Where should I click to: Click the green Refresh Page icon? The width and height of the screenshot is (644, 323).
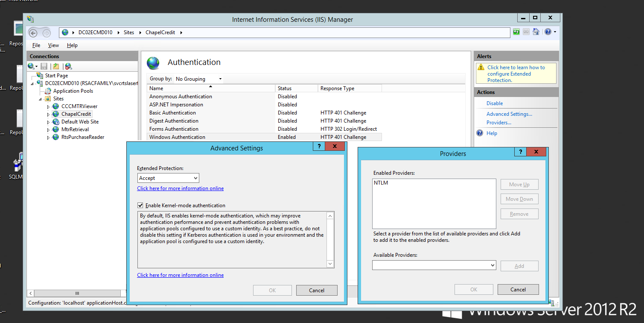[516, 32]
